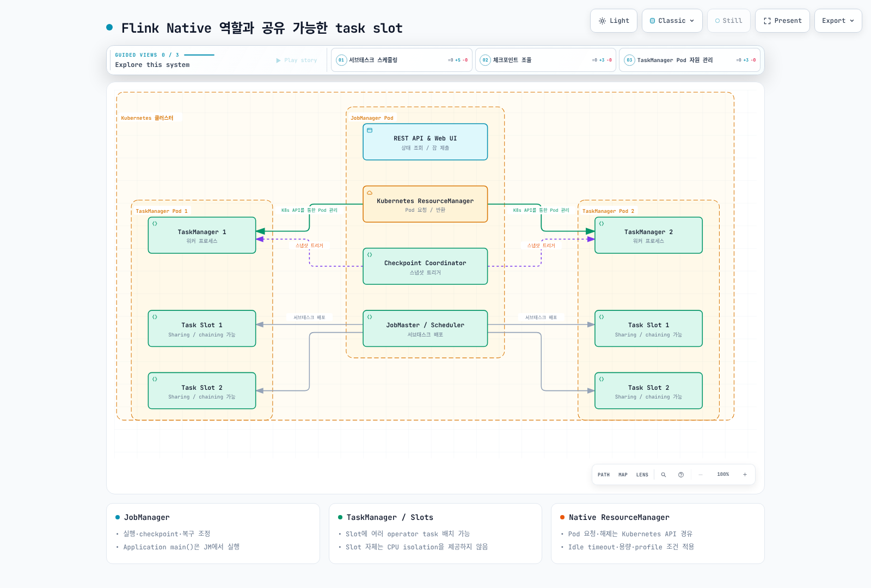Screen dimensions: 871x588
Task: Open the Export dropdown menu
Action: (838, 21)
